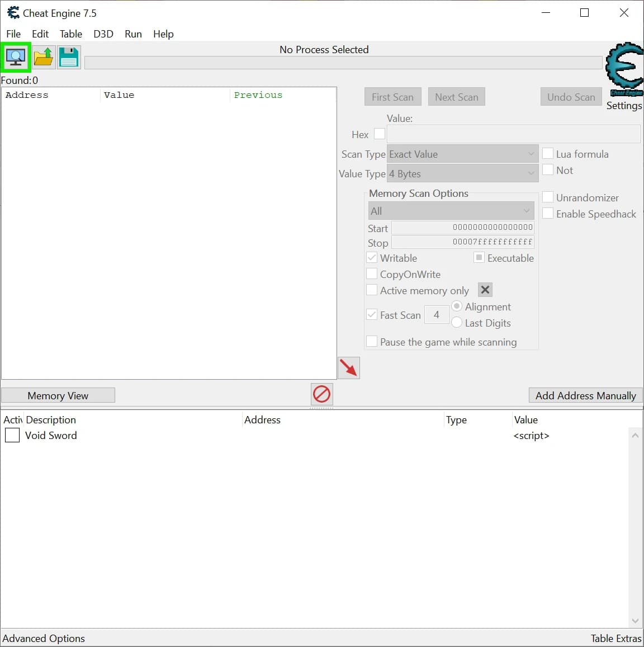
Task: Click the Value column header in results
Action: coord(165,95)
